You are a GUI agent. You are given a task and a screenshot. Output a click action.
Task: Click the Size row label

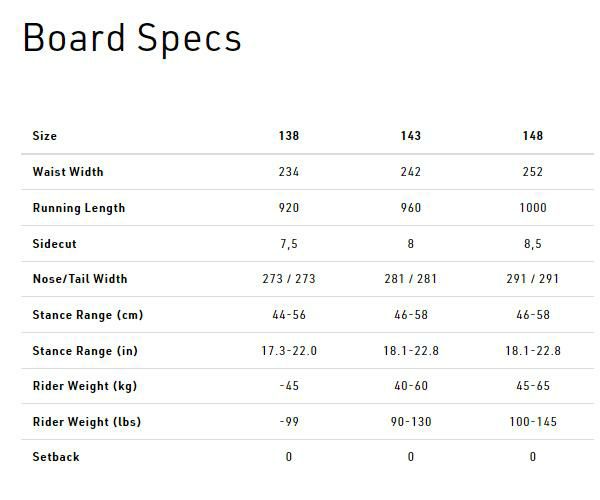tap(45, 136)
